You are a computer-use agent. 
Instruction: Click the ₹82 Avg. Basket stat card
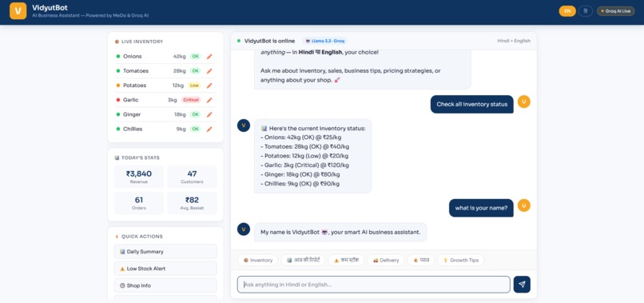pos(192,203)
